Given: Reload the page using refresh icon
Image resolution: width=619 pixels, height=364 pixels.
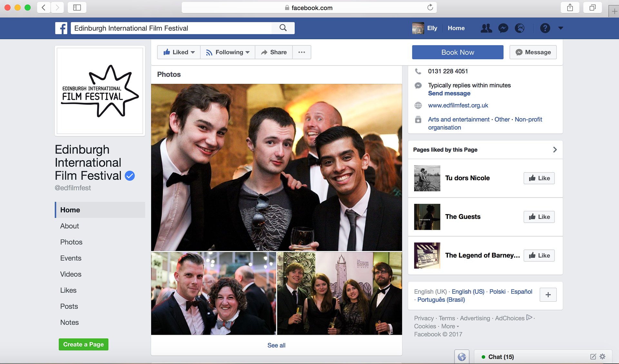Looking at the screenshot, I should [430, 7].
